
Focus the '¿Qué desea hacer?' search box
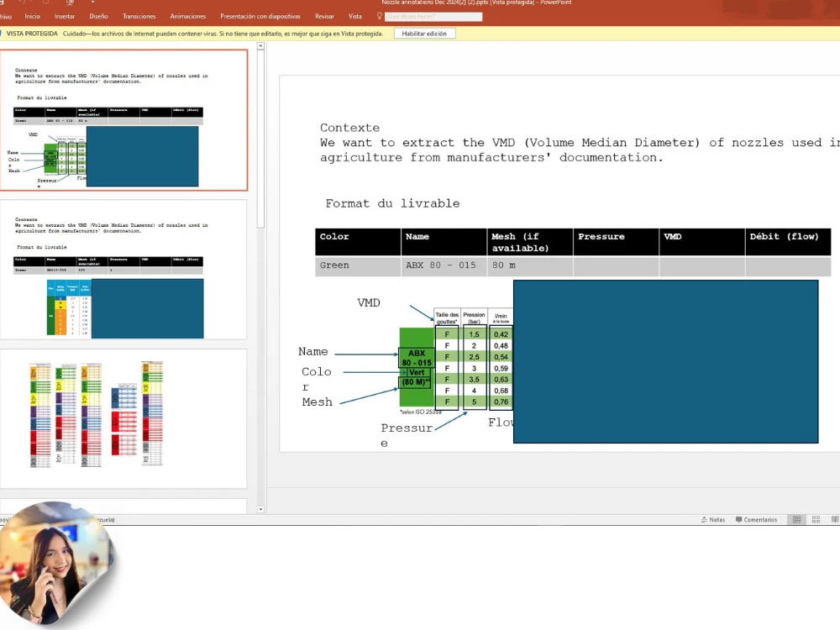click(433, 17)
